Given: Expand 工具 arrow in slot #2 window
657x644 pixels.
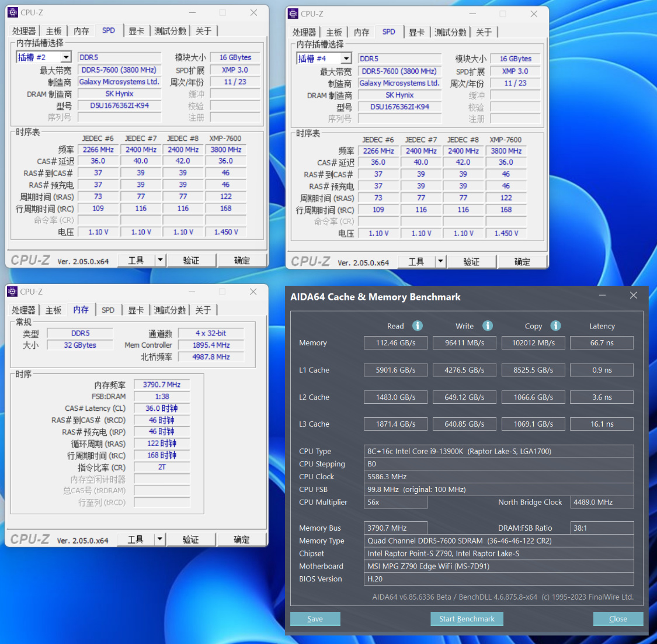Looking at the screenshot, I should coord(160,261).
